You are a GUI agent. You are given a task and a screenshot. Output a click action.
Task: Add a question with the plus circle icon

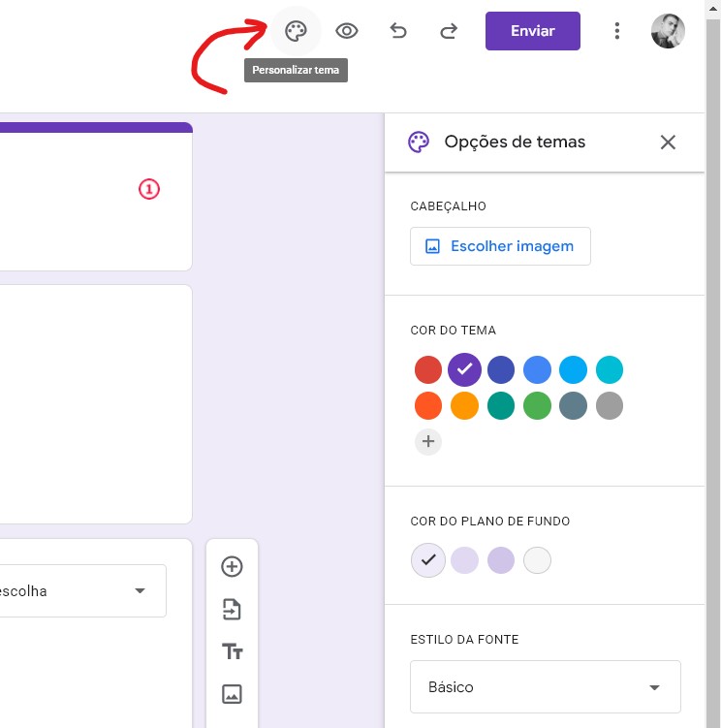232,567
